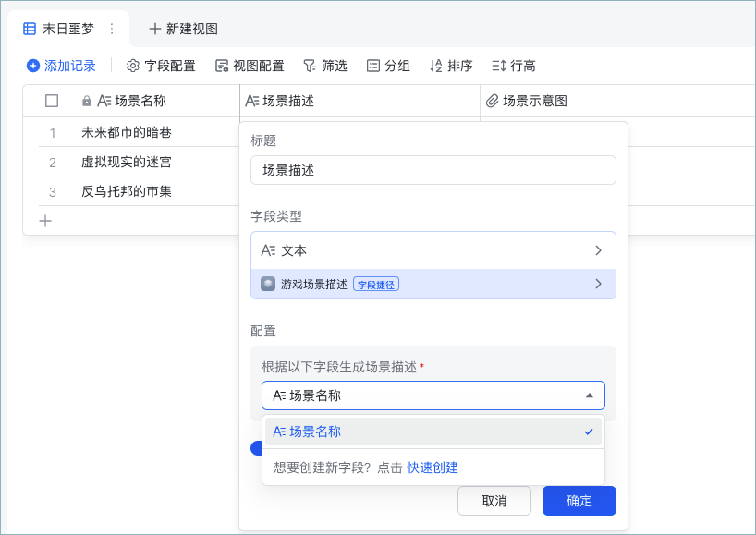This screenshot has height=535, width=756.
Task: Select the 游戏场景描述 field shortcut
Action: (433, 284)
